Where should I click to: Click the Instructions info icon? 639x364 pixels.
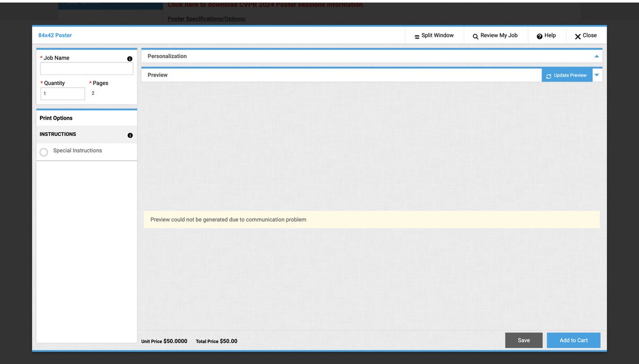coord(130,135)
